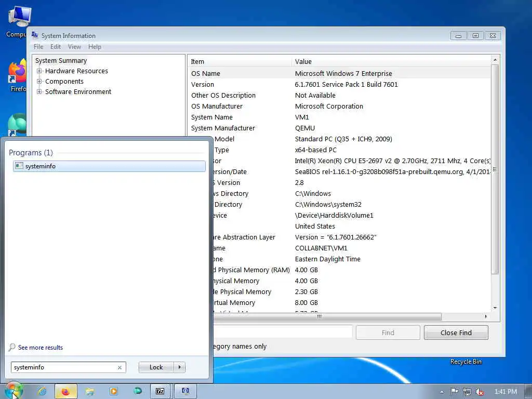Click the value 8.00 GB
Screen dimensions: 532x399
pos(306,303)
